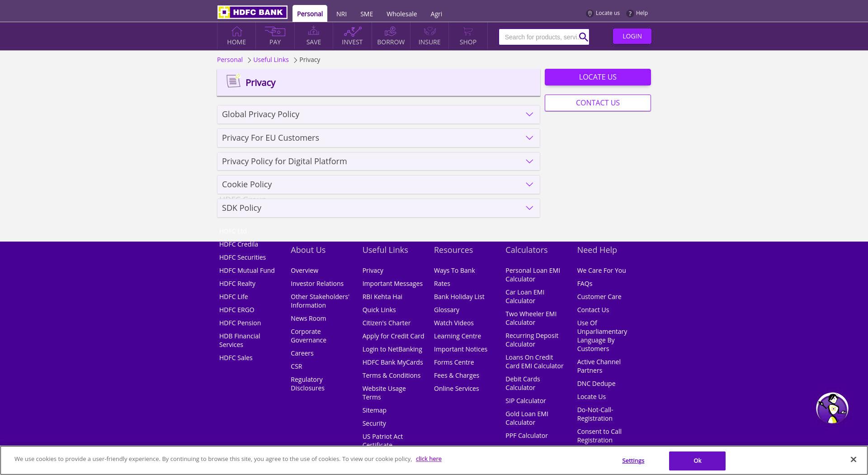Screen dimensions: 868x475
Task: Open Customer Care link
Action: click(x=599, y=297)
